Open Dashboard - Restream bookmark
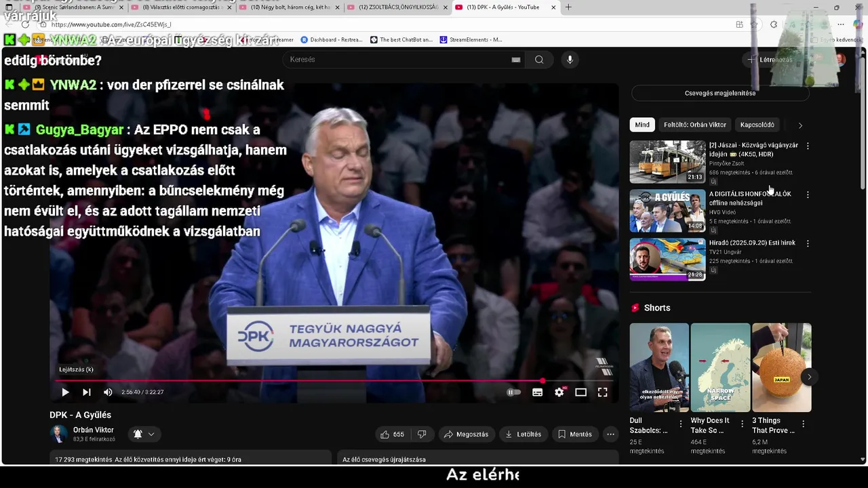This screenshot has height=488, width=868. [x=332, y=39]
